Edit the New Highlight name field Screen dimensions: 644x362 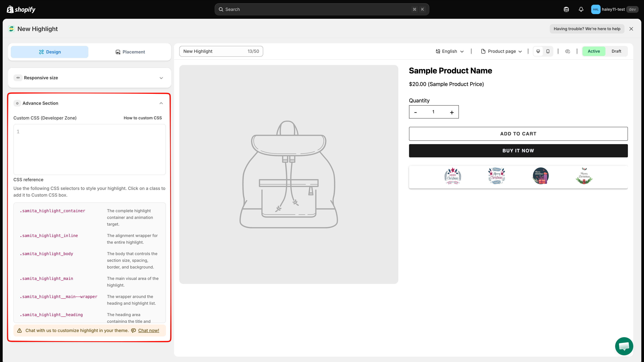221,51
